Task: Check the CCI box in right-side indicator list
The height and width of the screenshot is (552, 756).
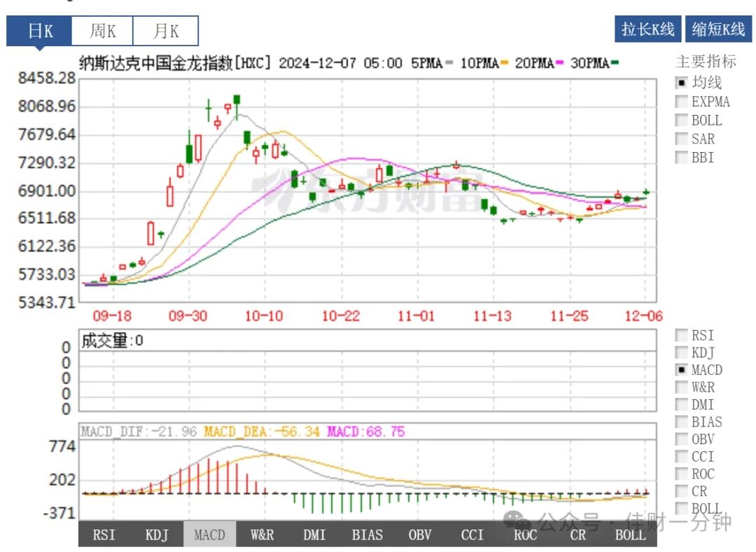Action: (x=681, y=457)
